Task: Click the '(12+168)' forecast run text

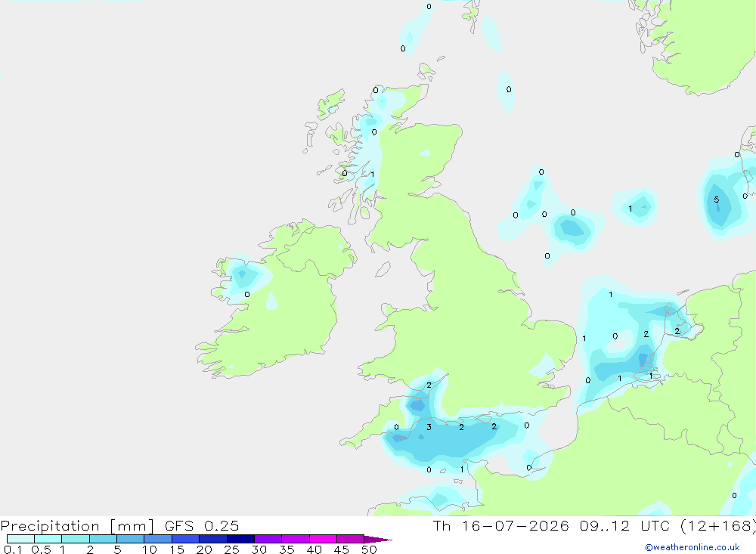Action: coord(718,526)
